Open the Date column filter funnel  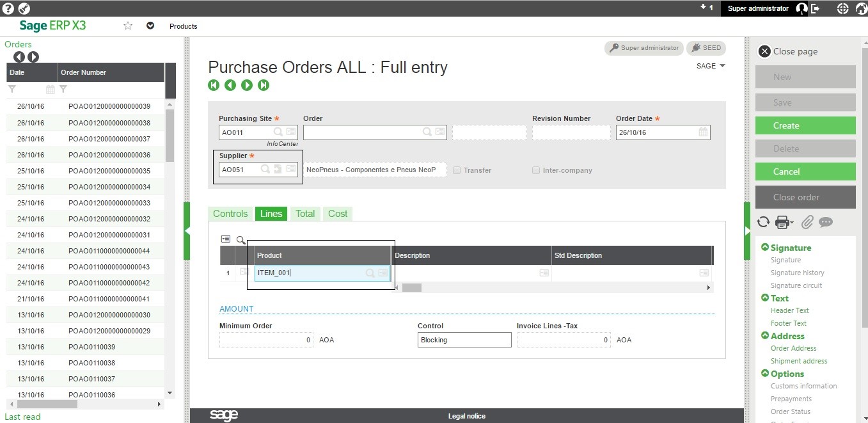[x=12, y=90]
